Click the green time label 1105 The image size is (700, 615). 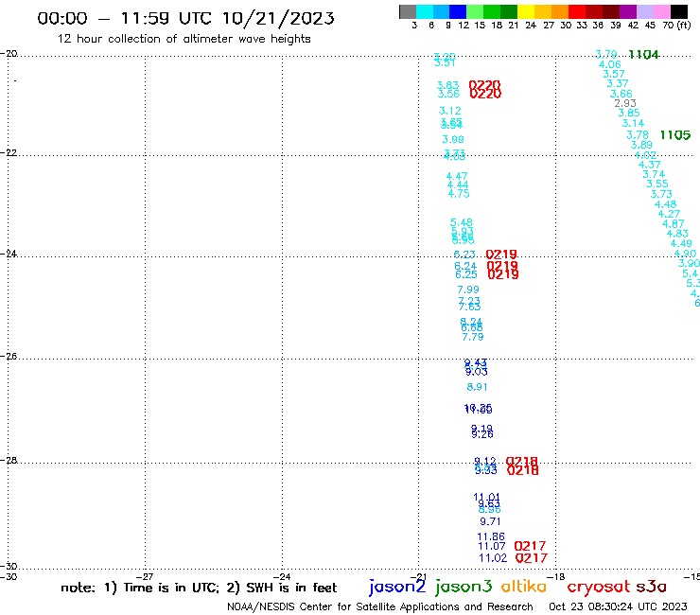pos(675,135)
